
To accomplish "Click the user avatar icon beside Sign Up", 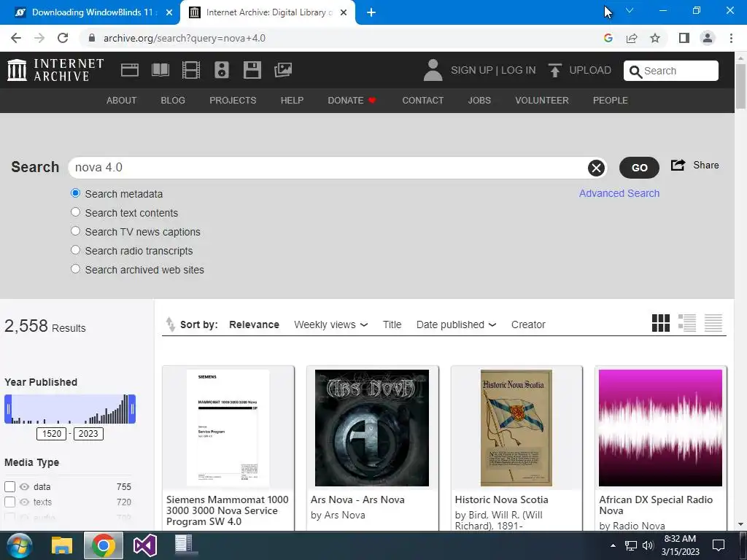I will click(x=433, y=70).
